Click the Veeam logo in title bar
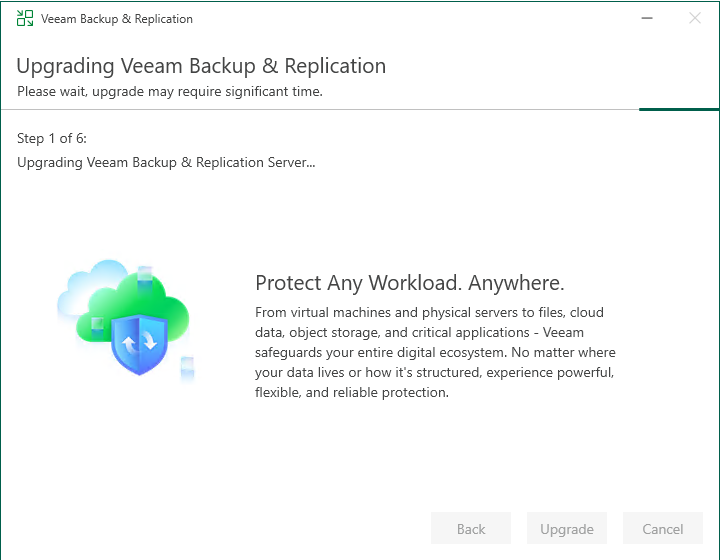The height and width of the screenshot is (560, 720). tap(25, 18)
